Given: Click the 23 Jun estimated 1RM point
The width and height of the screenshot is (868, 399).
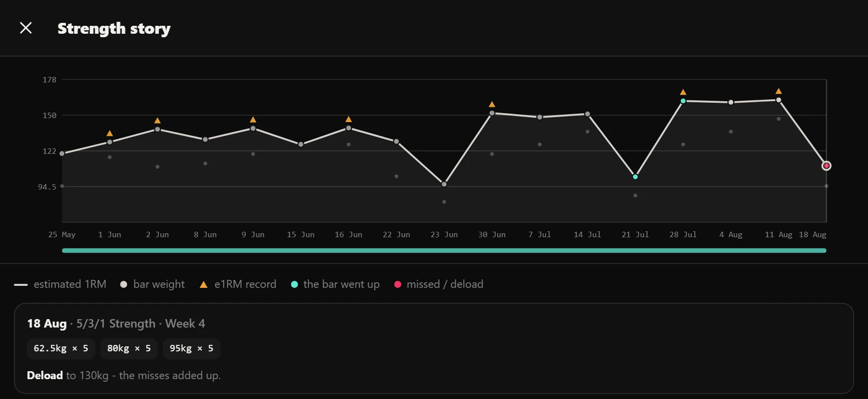Looking at the screenshot, I should tap(444, 184).
